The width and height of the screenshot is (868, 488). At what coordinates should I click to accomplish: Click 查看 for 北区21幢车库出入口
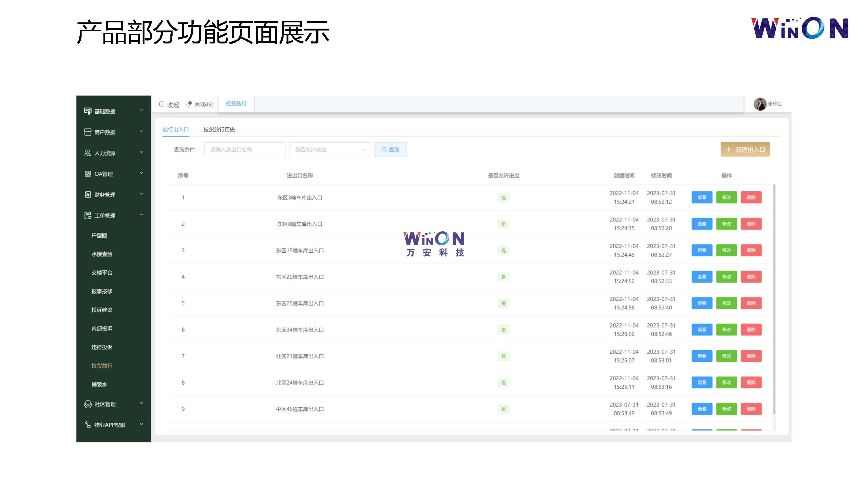[702, 356]
